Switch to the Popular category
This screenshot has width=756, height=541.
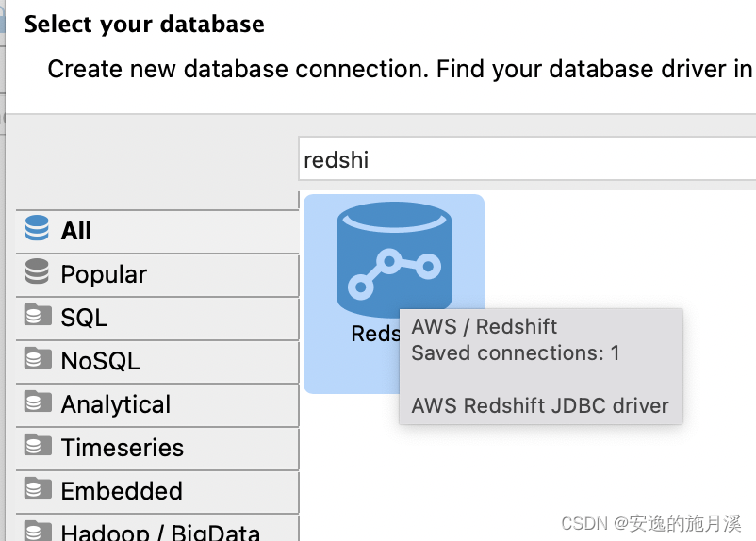click(104, 274)
